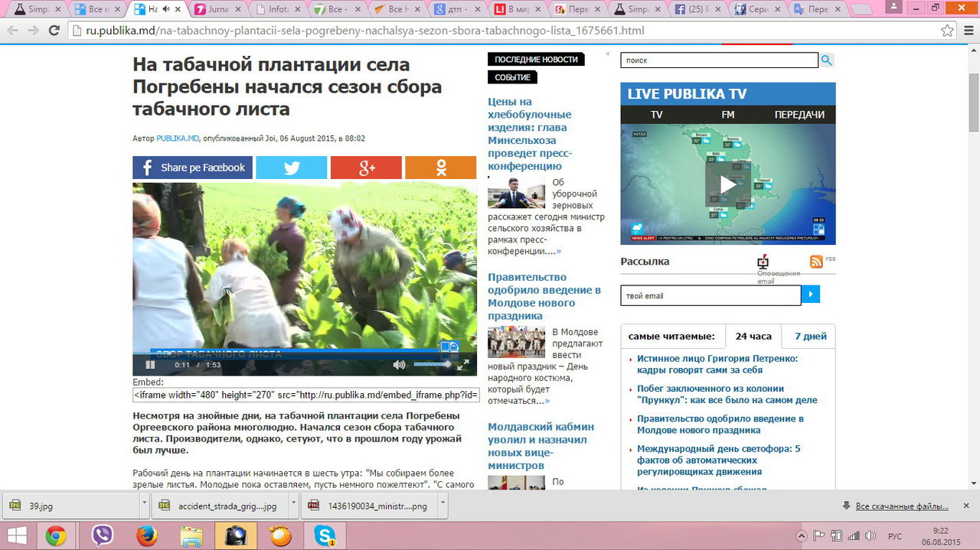The width and height of the screenshot is (980, 550).
Task: Go back with the browser back arrow
Action: (12, 31)
